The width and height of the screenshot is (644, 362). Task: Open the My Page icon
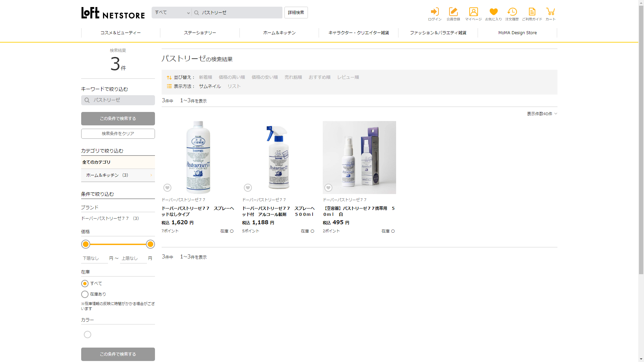(473, 12)
